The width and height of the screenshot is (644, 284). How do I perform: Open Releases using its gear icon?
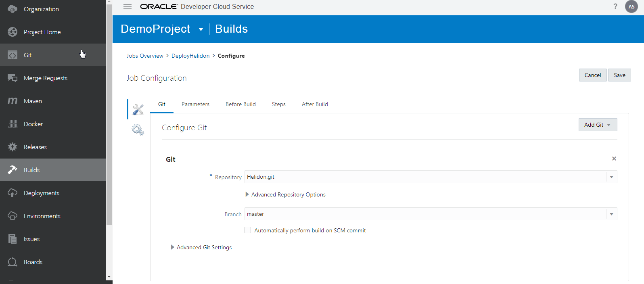(x=13, y=147)
